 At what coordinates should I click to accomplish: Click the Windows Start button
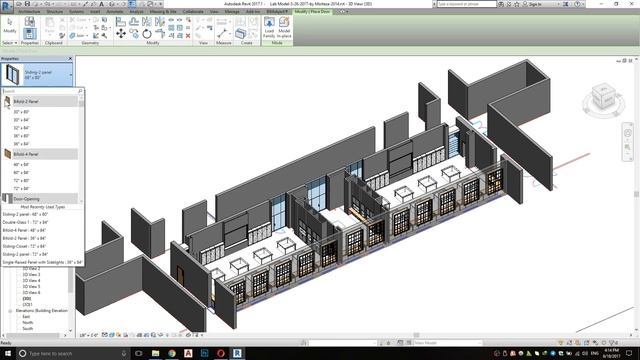click(x=8, y=353)
